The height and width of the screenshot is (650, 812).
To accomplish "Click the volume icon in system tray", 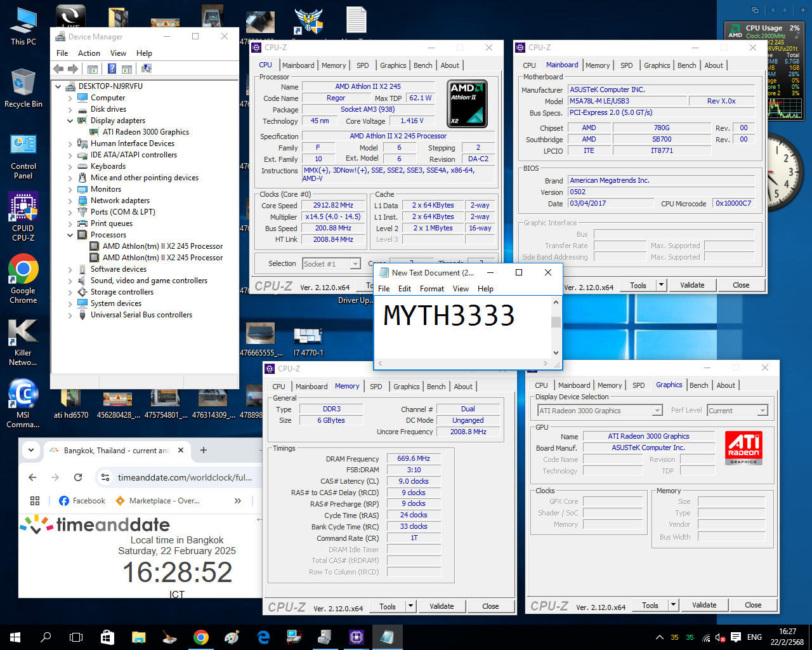I will click(721, 637).
